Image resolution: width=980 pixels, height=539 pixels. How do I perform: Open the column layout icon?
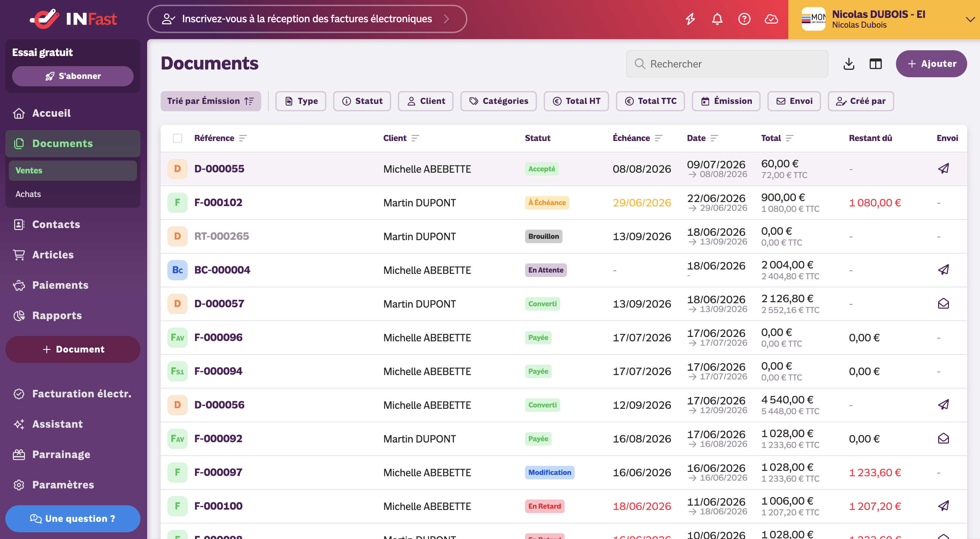pyautogui.click(x=875, y=63)
